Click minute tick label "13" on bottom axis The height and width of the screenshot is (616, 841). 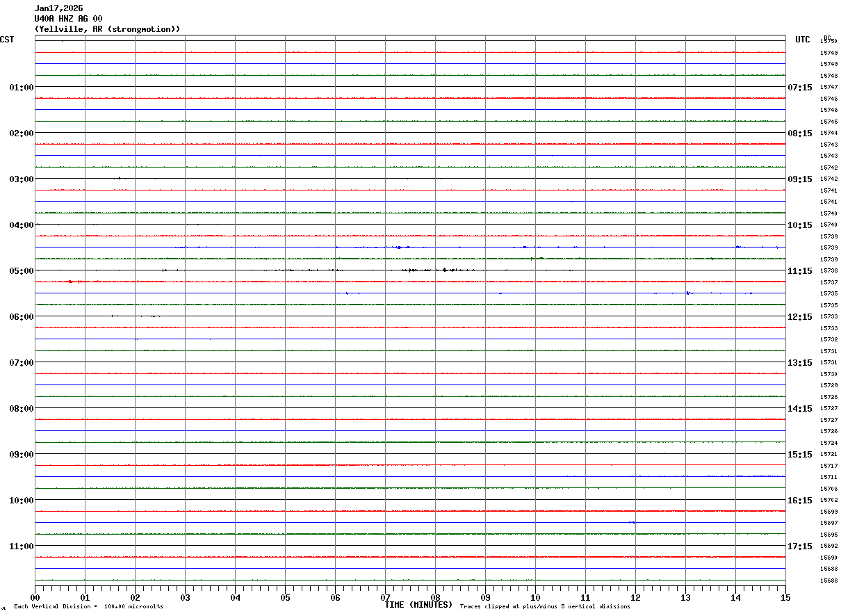(x=686, y=597)
